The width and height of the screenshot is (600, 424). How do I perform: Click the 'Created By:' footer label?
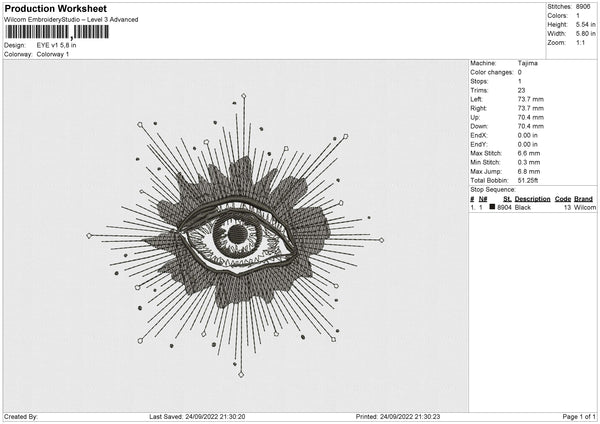click(x=21, y=416)
